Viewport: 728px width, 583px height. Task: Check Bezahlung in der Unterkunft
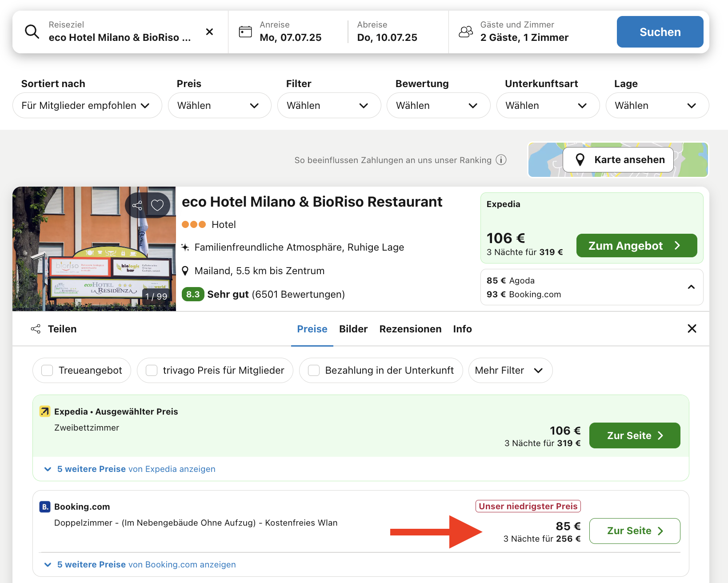click(314, 370)
